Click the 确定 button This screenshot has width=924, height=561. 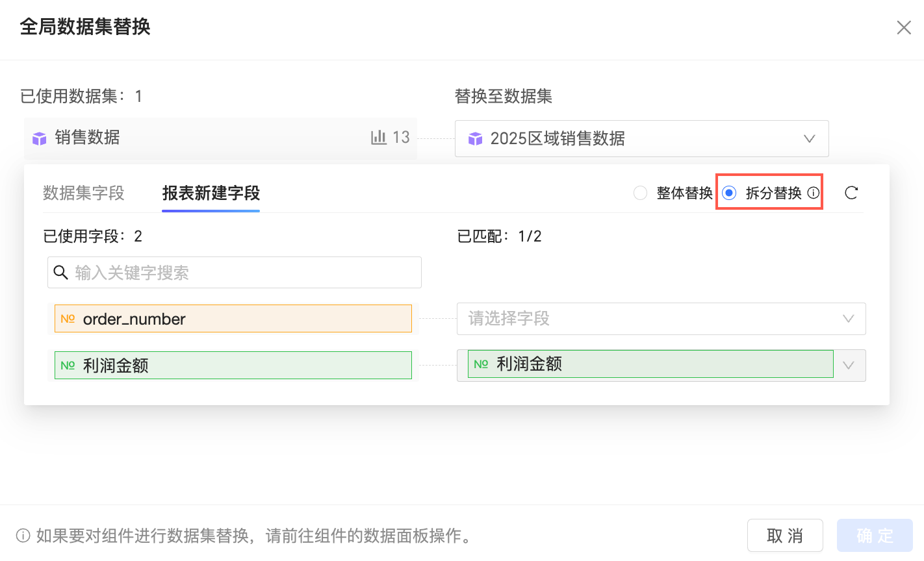pyautogui.click(x=875, y=536)
